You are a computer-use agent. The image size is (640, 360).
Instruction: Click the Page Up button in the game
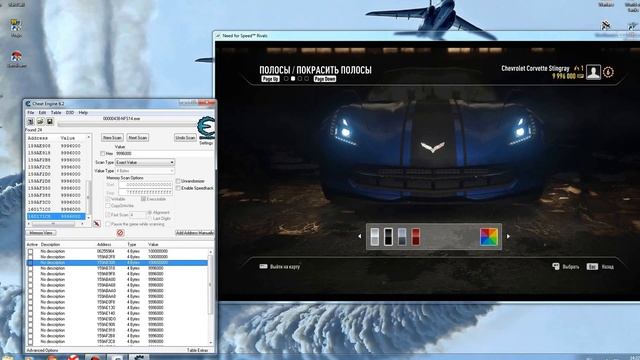(x=270, y=79)
